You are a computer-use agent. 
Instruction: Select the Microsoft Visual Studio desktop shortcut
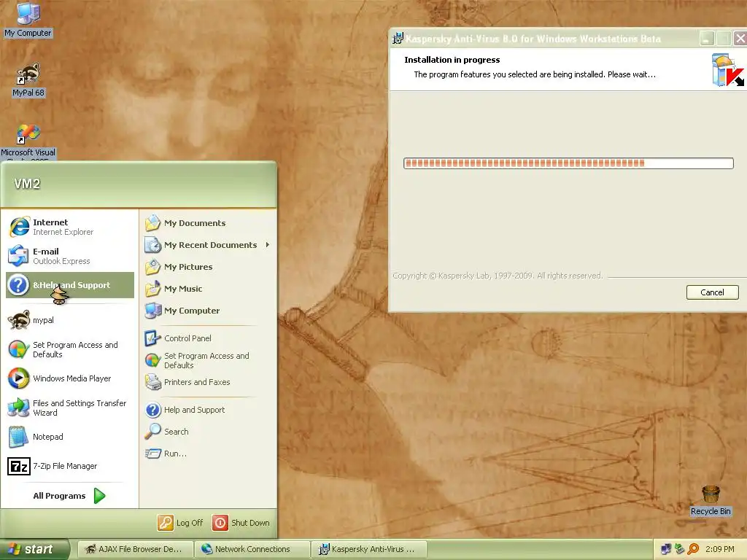(28, 142)
